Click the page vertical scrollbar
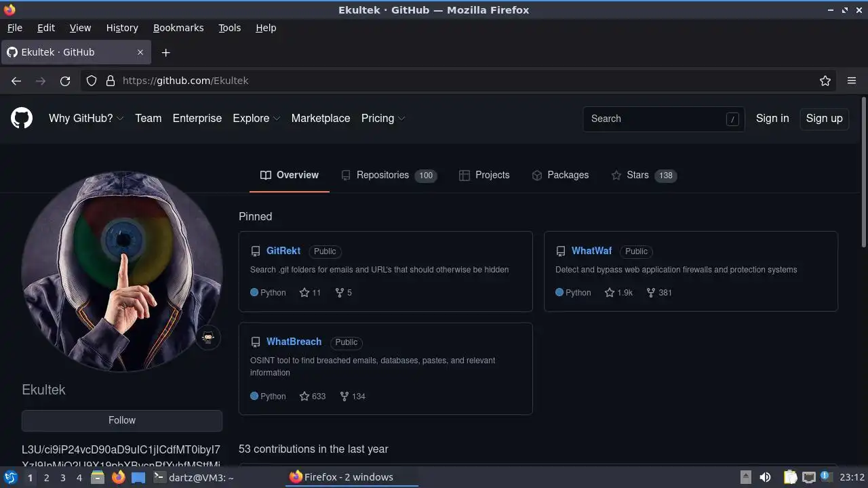Image resolution: width=868 pixels, height=488 pixels. click(863, 173)
